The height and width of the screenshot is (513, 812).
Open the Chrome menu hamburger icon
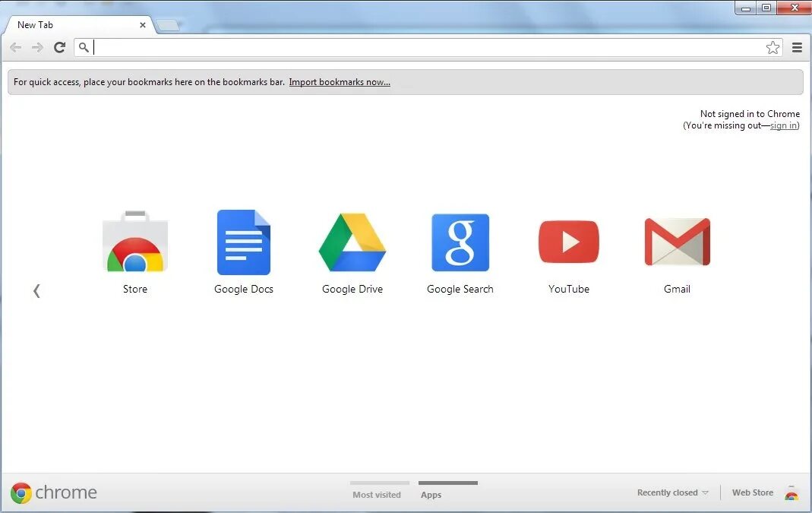[x=797, y=48]
